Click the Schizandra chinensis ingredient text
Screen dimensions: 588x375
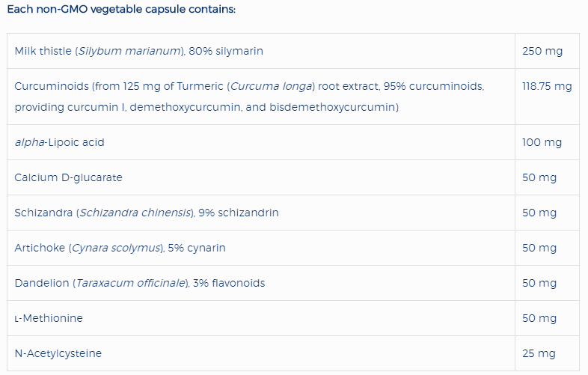tap(136, 213)
